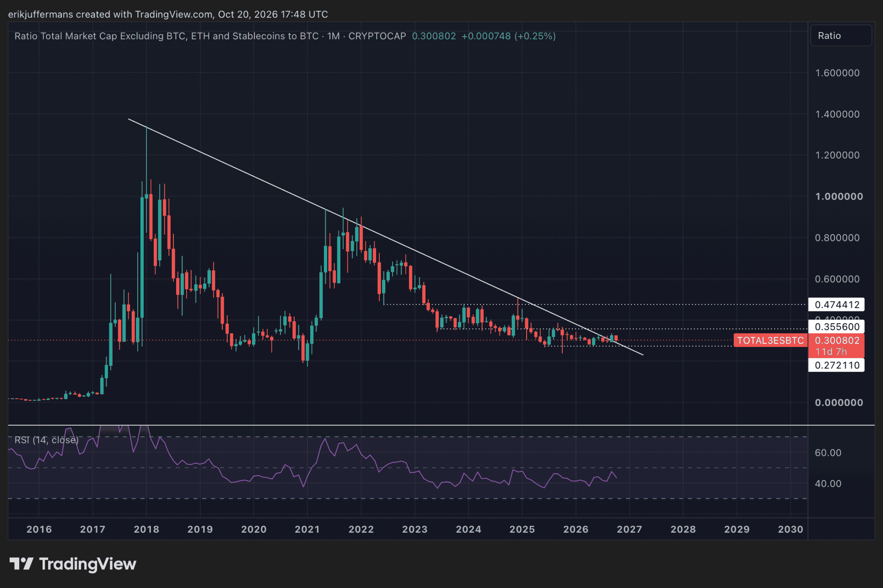Click the RSI (14, close) indicator label
Screen dimensions: 883x588
[47, 440]
